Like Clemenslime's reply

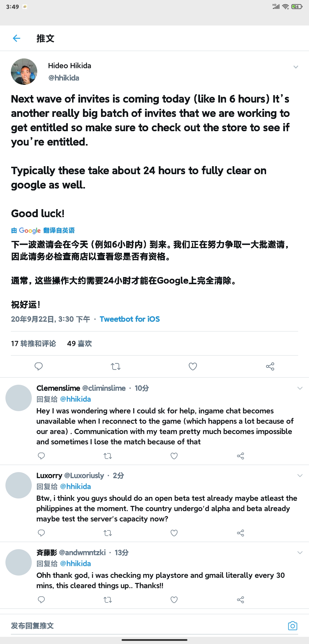(x=174, y=456)
